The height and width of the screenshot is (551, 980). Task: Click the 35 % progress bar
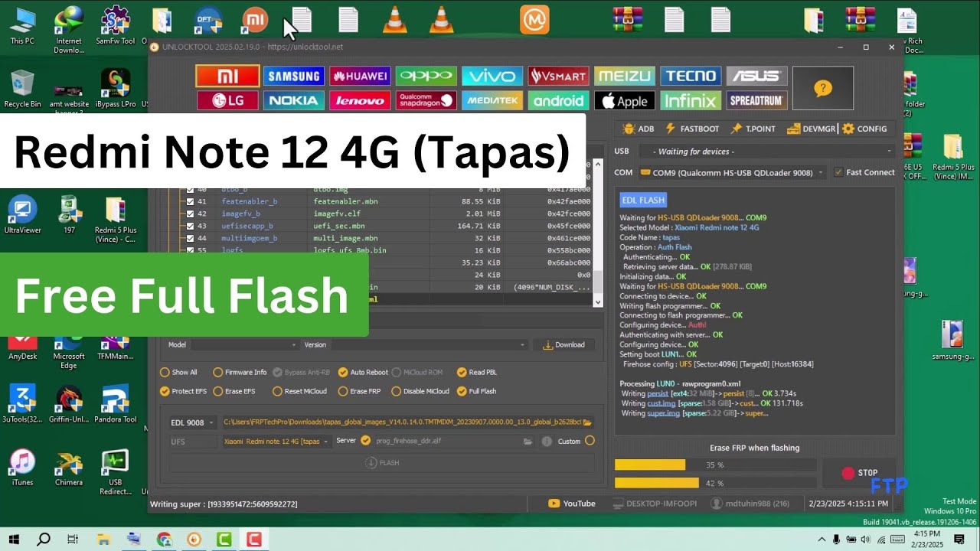[715, 465]
